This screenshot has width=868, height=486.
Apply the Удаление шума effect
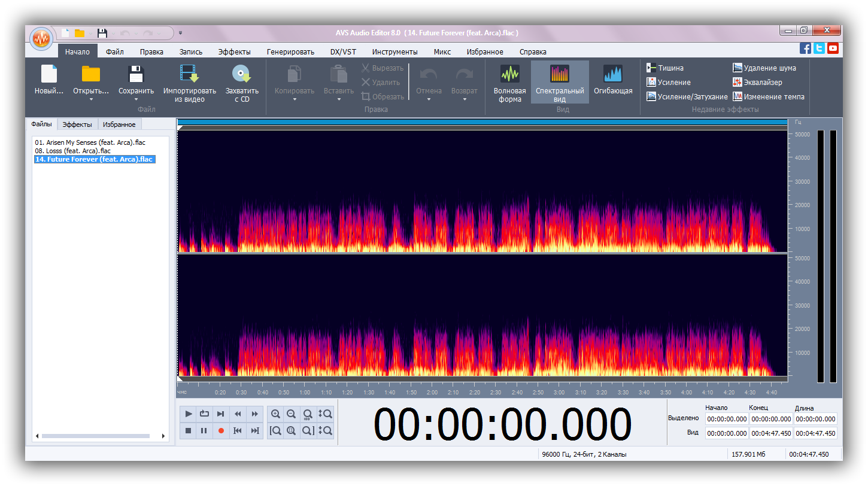764,68
